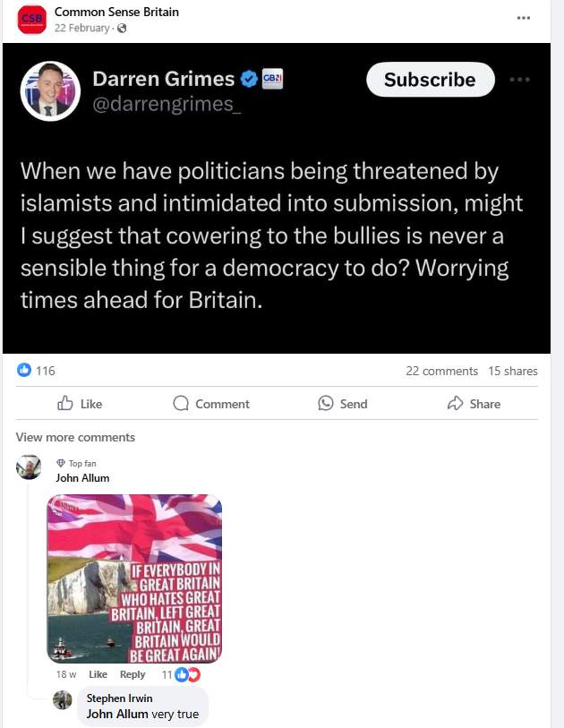Click the Subscribe button in the tweet

[431, 80]
